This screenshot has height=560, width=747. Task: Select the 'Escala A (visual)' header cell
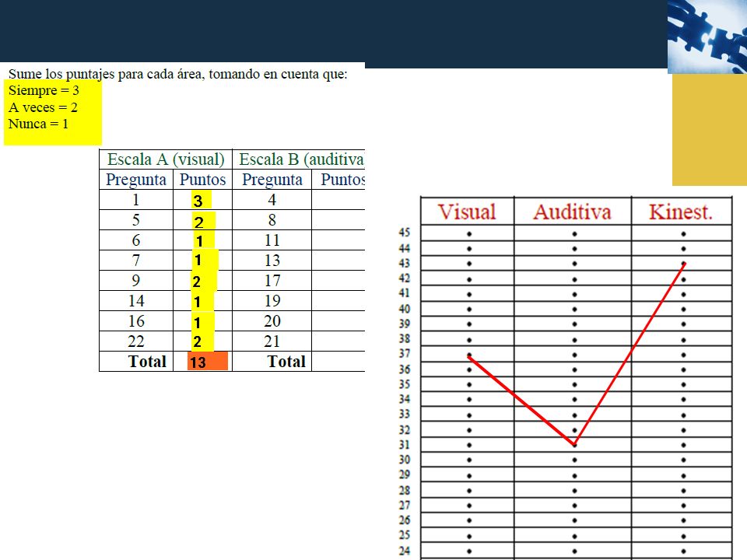point(166,159)
